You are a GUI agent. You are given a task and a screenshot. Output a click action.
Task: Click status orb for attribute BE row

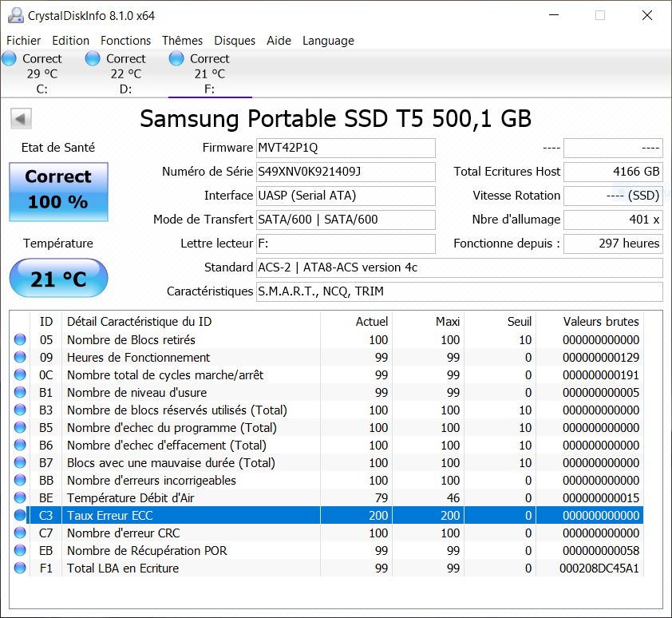(x=20, y=498)
